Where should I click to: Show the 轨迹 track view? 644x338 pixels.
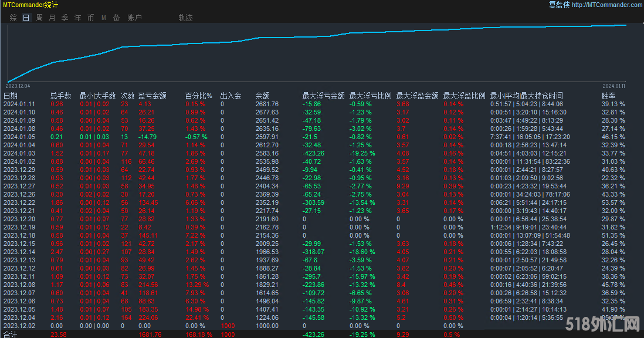coord(185,18)
